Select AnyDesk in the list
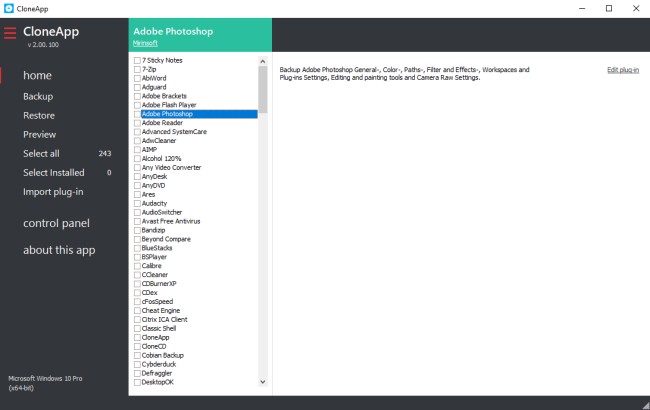This screenshot has width=650, height=410. (154, 177)
